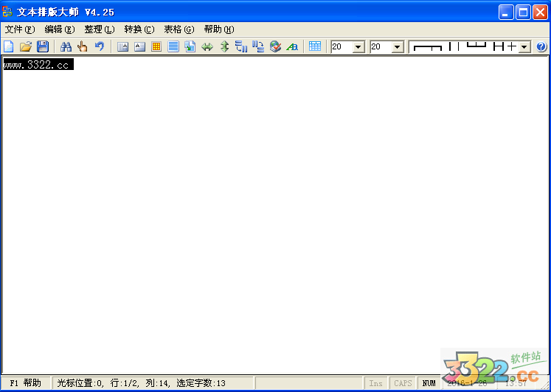Screen dimensions: 551x392
Task: Undo last action with blue arrow icon
Action: point(100,46)
